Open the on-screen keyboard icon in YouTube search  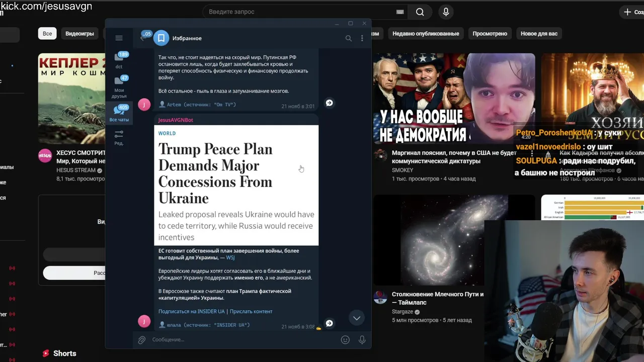point(400,12)
